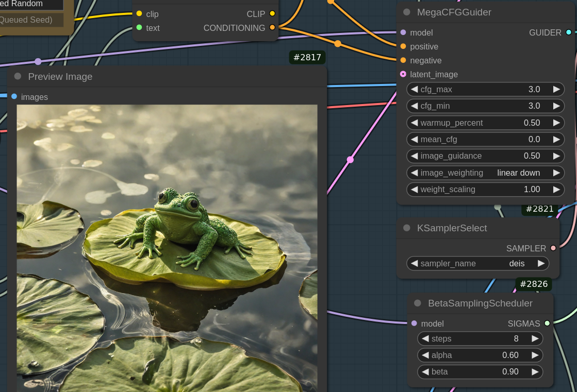Viewport: 577px width, 392px height.
Task: Click the GUIDER output port dot
Action: (x=569, y=32)
